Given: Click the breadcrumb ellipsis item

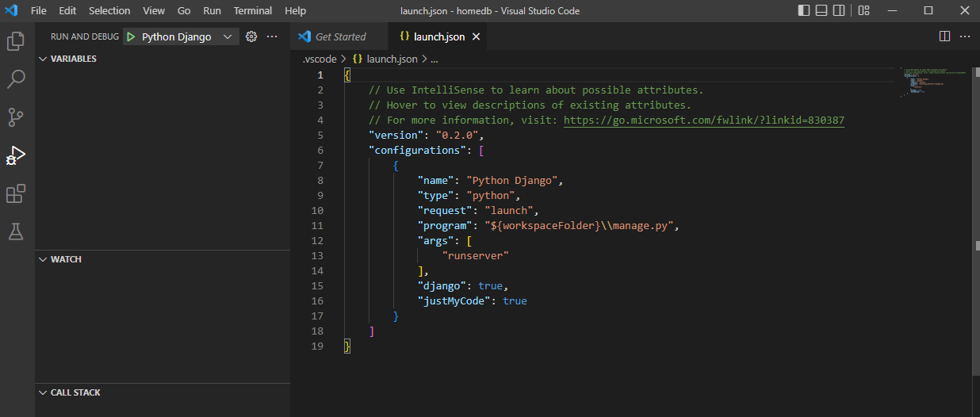Looking at the screenshot, I should coord(434,59).
